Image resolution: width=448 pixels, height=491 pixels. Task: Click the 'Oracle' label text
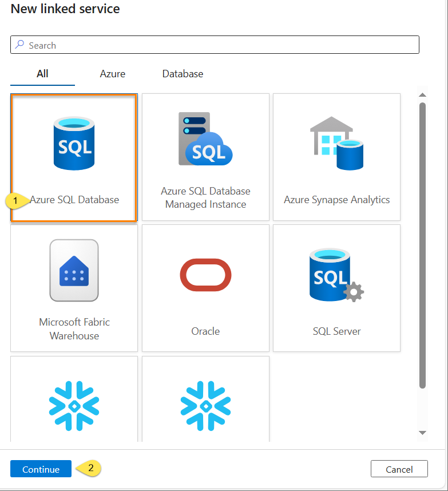[205, 331]
